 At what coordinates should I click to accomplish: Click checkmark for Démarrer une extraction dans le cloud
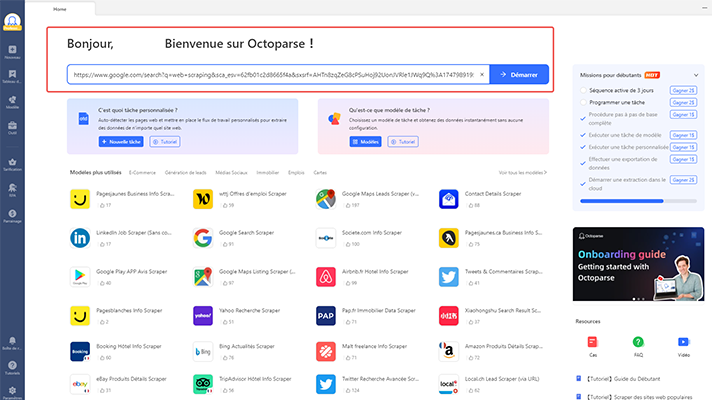point(583,184)
